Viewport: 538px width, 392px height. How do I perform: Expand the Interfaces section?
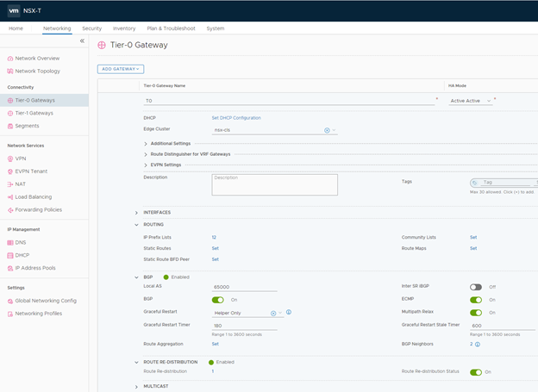click(136, 213)
